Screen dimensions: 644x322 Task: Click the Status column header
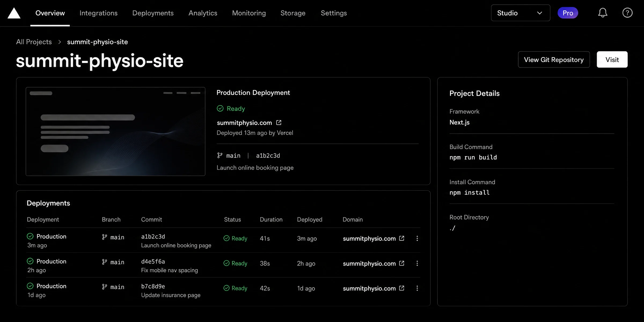coord(232,219)
